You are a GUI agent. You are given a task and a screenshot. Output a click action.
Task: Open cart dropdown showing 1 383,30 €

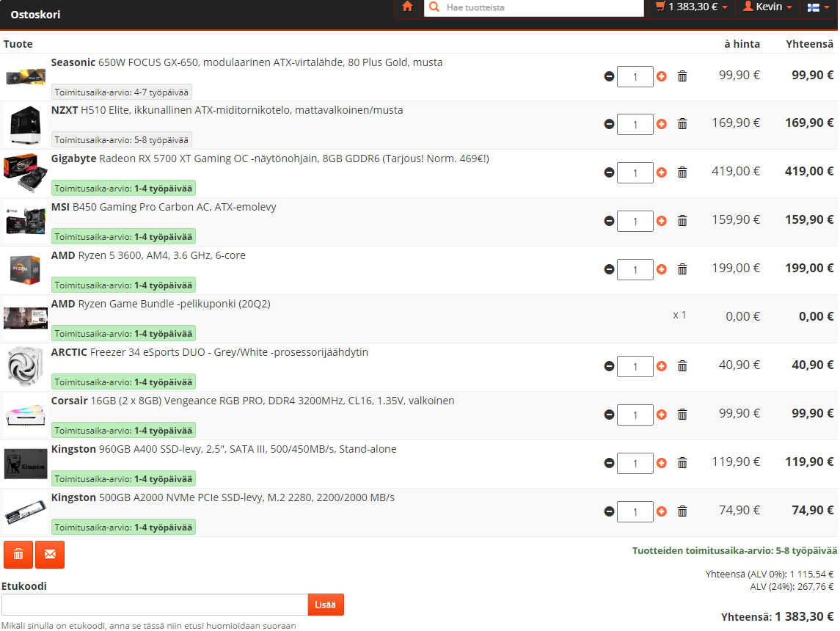point(692,7)
